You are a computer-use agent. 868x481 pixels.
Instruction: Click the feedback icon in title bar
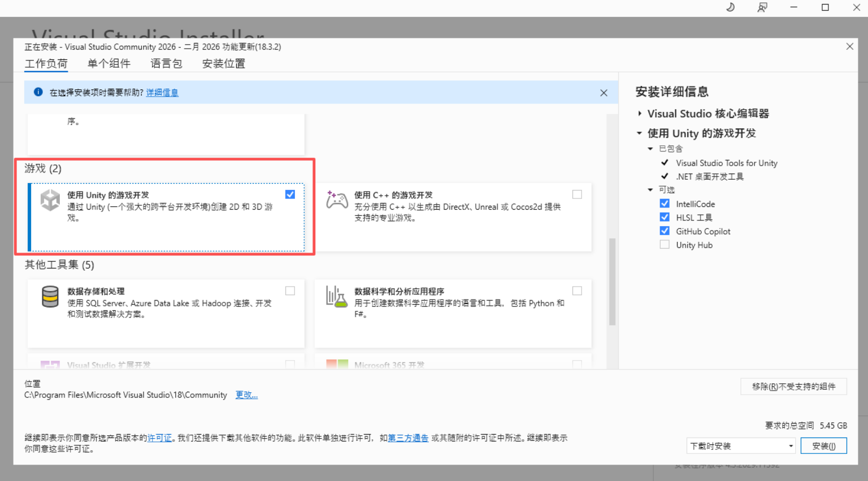(x=762, y=7)
